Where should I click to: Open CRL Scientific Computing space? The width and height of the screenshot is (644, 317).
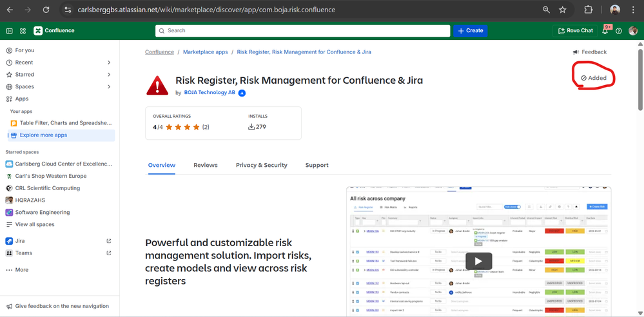pyautogui.click(x=60, y=188)
